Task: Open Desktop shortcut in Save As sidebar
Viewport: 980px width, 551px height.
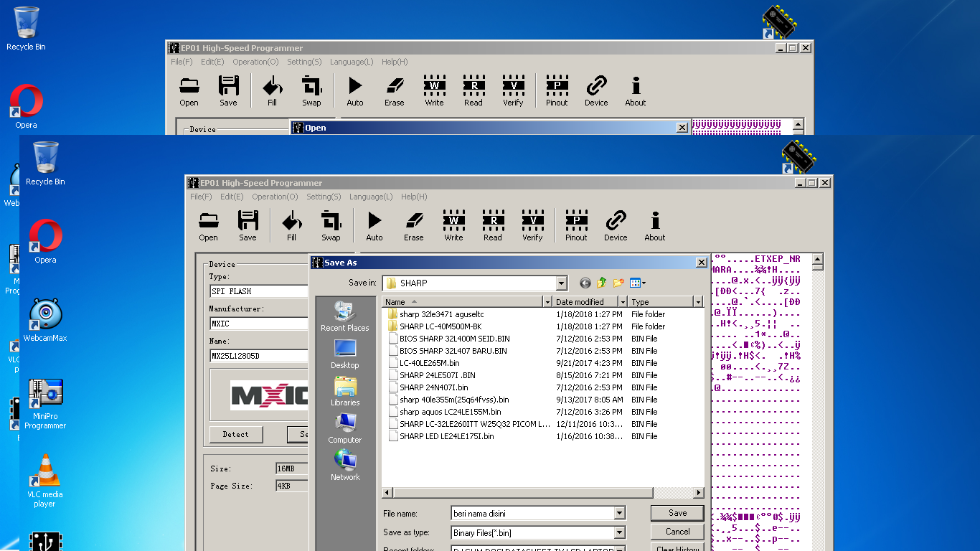Action: tap(345, 354)
